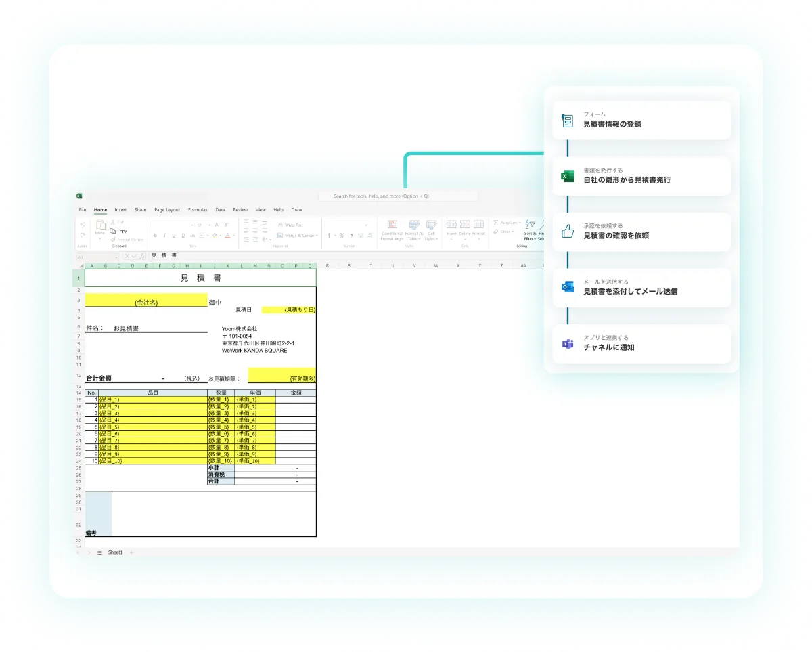The height and width of the screenshot is (652, 812).
Task: Click the 見積書情報の登録 form step
Action: (642, 121)
